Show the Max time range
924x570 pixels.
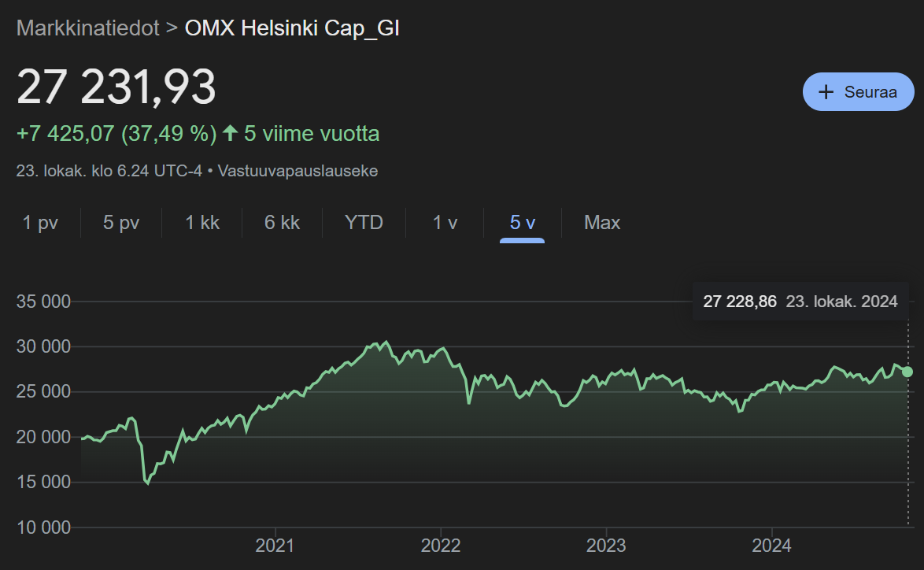[602, 223]
